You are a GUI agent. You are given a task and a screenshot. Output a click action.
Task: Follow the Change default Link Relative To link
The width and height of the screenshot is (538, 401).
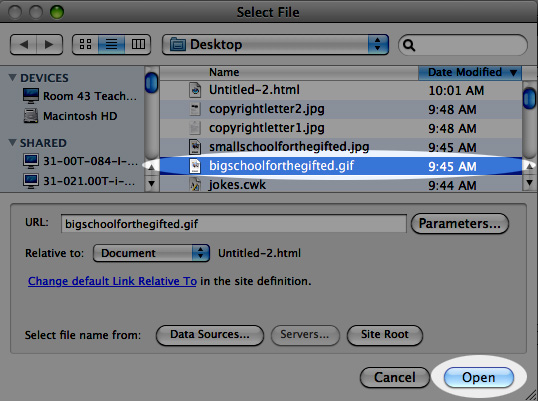click(112, 281)
